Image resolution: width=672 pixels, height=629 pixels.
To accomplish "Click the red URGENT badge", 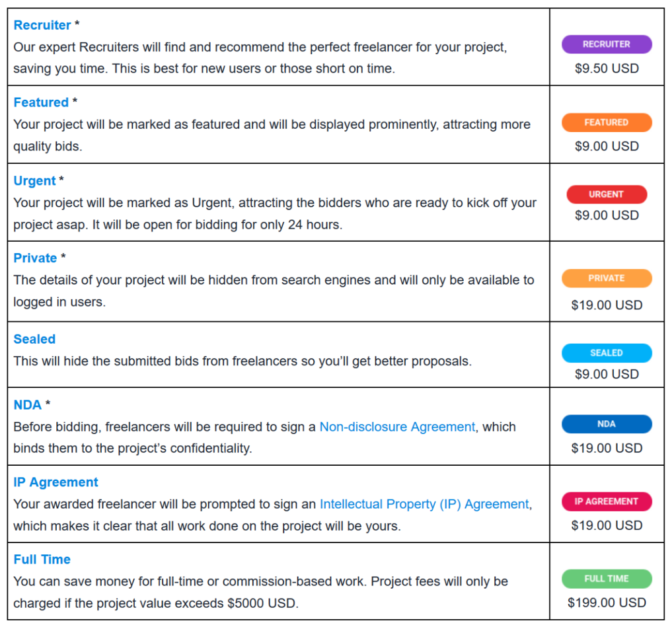I will (x=606, y=194).
